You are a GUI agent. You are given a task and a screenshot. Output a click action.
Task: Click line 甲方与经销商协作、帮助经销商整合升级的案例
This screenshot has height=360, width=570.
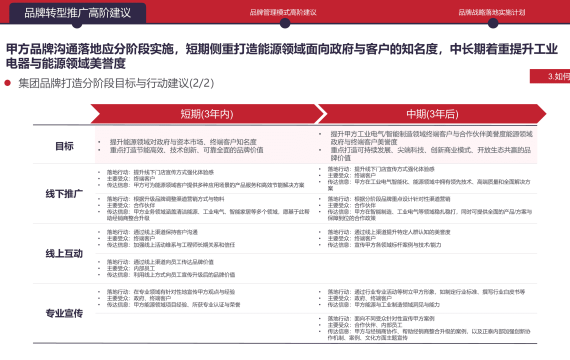[429, 335]
